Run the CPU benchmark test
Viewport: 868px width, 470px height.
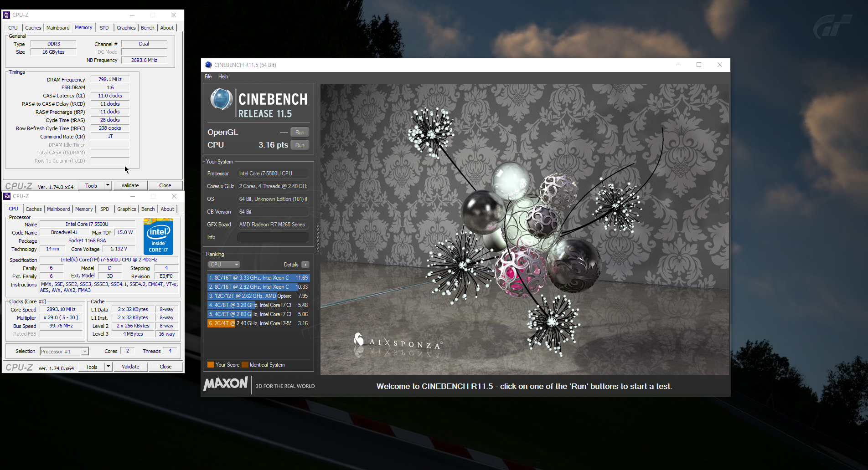300,145
